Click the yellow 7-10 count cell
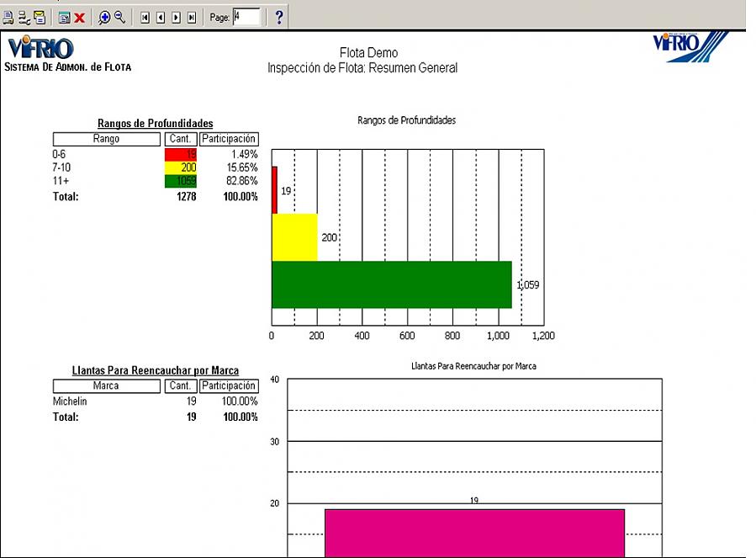The image size is (756, 558). pos(181,167)
